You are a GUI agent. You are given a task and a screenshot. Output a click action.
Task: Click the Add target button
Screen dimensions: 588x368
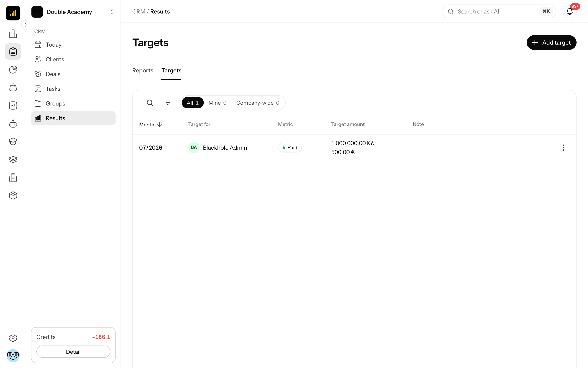551,43
